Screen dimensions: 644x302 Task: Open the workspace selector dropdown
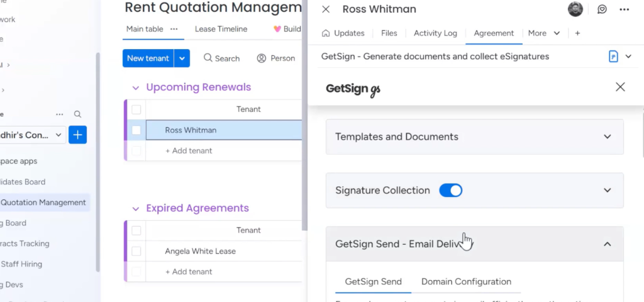pyautogui.click(x=58, y=135)
